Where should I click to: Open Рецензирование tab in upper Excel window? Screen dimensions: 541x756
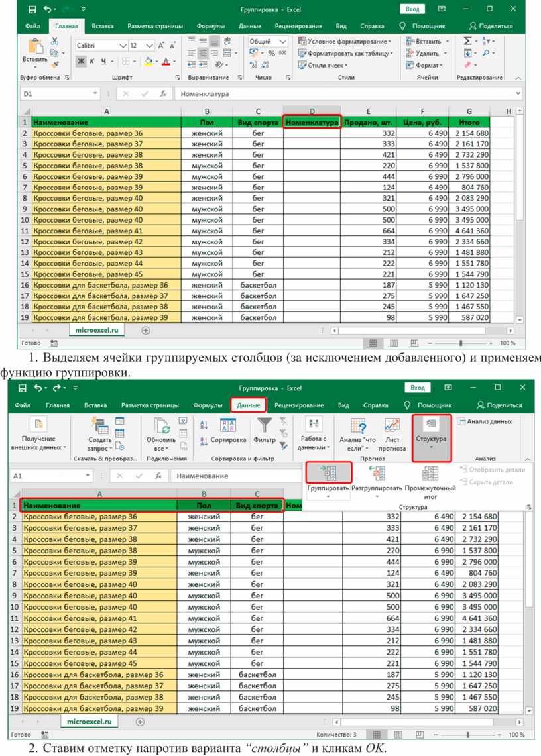click(298, 26)
